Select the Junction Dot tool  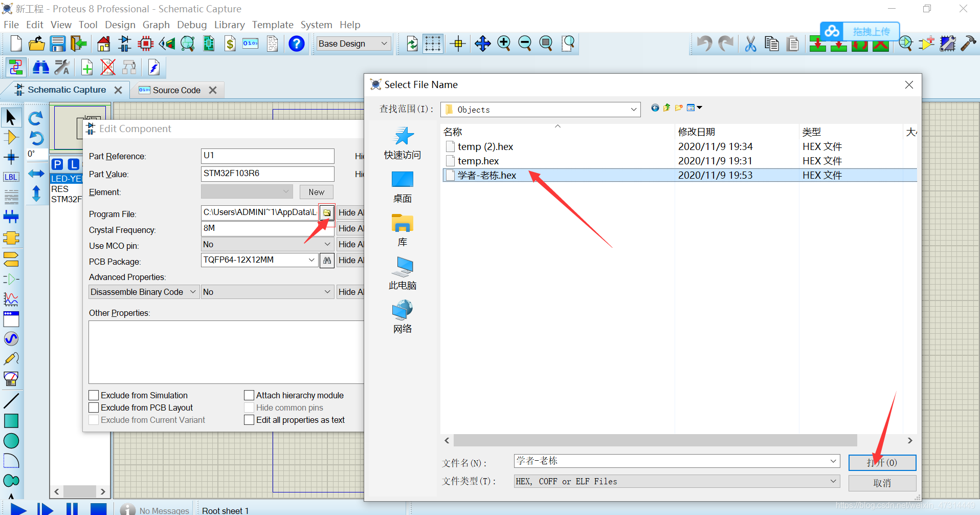11,157
